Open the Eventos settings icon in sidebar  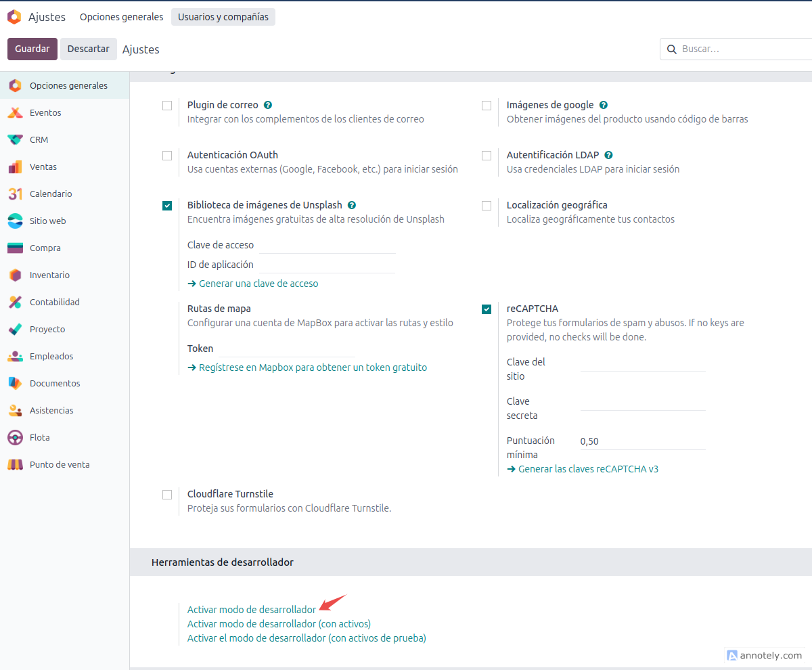tap(15, 113)
